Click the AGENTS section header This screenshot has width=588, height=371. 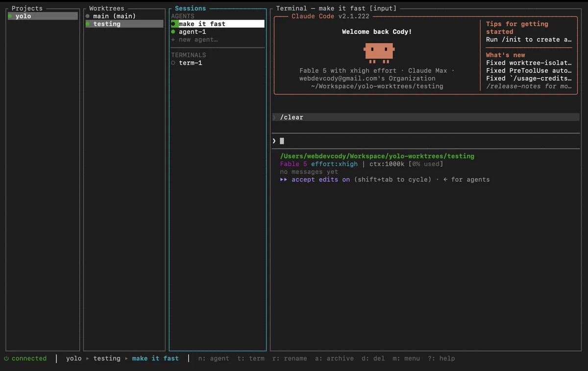tap(183, 16)
